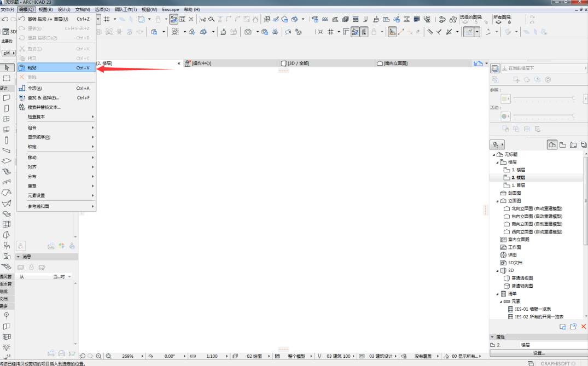Click the rebuild icon in trace panel

tap(548, 79)
